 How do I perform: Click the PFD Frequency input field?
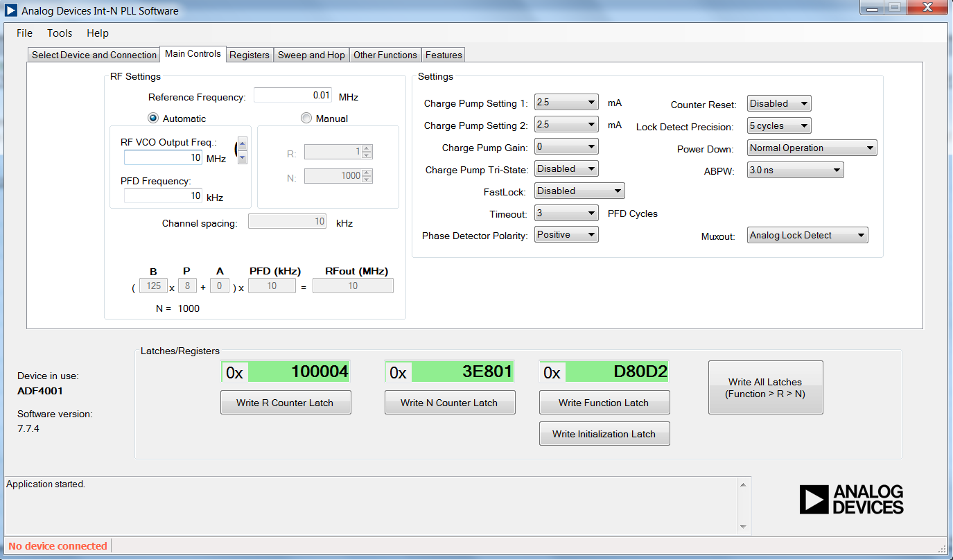click(x=164, y=196)
